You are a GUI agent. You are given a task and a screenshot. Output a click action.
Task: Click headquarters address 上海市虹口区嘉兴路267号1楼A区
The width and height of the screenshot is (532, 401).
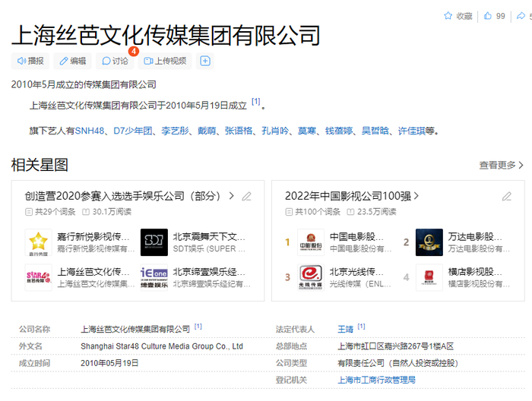tap(396, 346)
